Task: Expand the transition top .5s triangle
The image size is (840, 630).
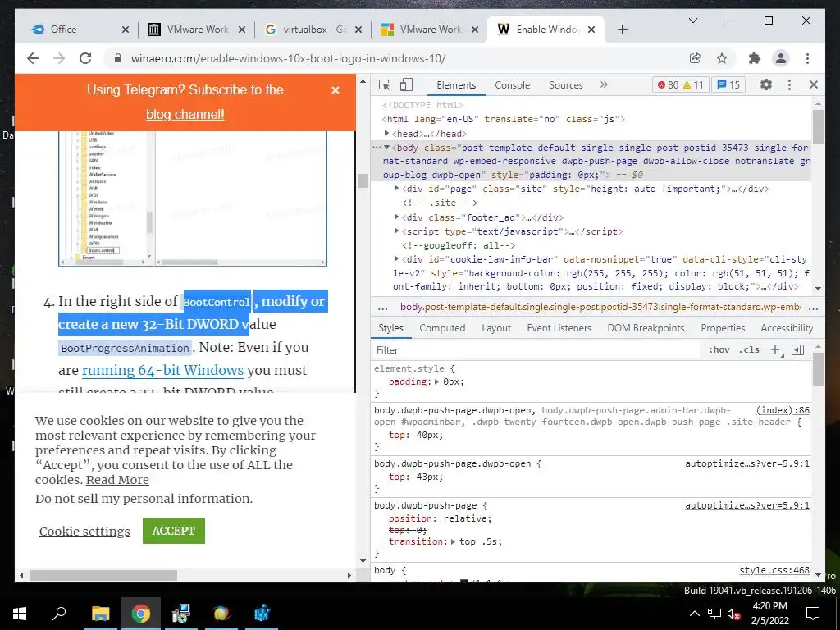Action: click(x=453, y=541)
